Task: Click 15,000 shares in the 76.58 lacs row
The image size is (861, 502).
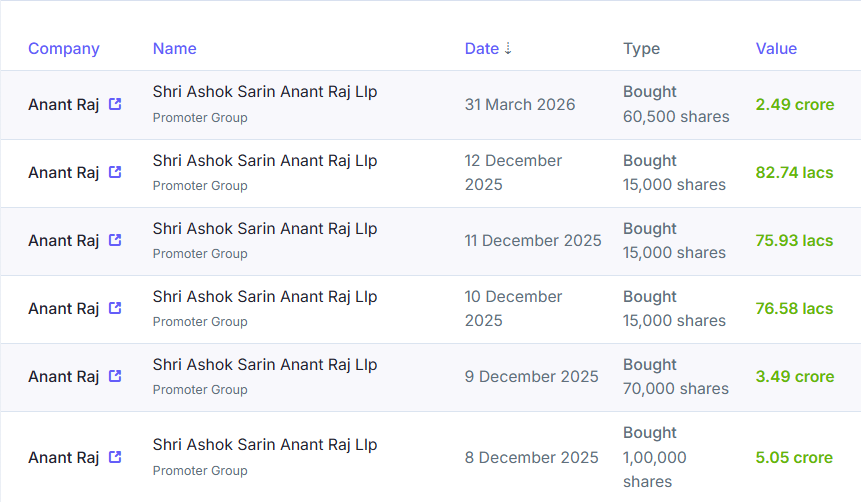Action: pos(674,321)
